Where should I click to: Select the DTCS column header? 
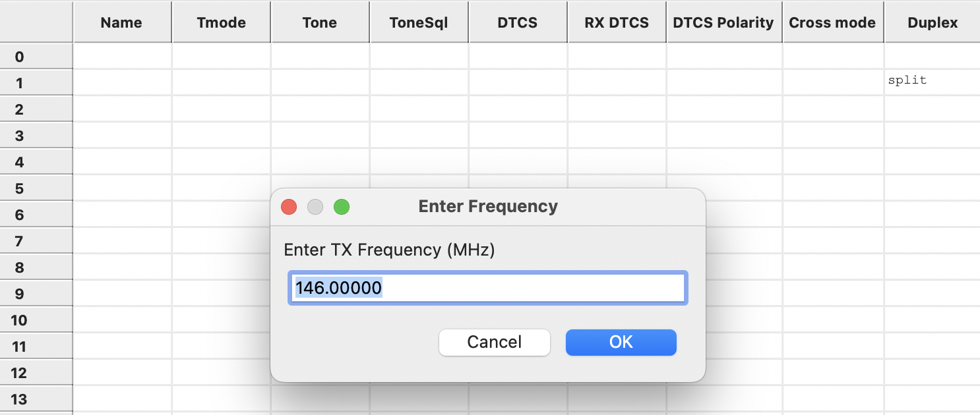click(518, 22)
